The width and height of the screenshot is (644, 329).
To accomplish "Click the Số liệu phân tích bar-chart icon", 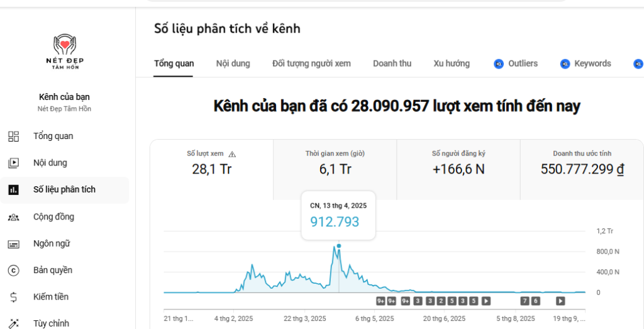I will 13,190.
